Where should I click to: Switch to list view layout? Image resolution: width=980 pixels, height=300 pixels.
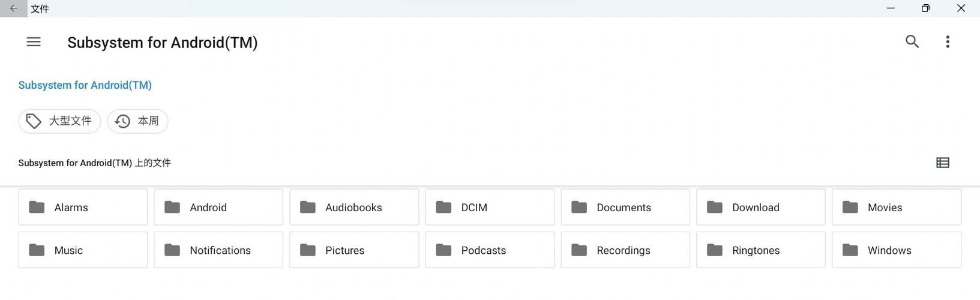[942, 163]
